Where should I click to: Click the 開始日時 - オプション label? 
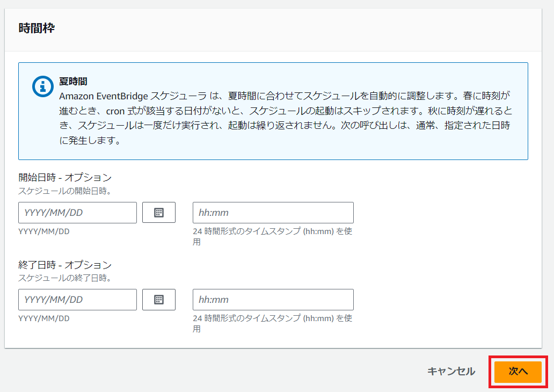(x=65, y=178)
